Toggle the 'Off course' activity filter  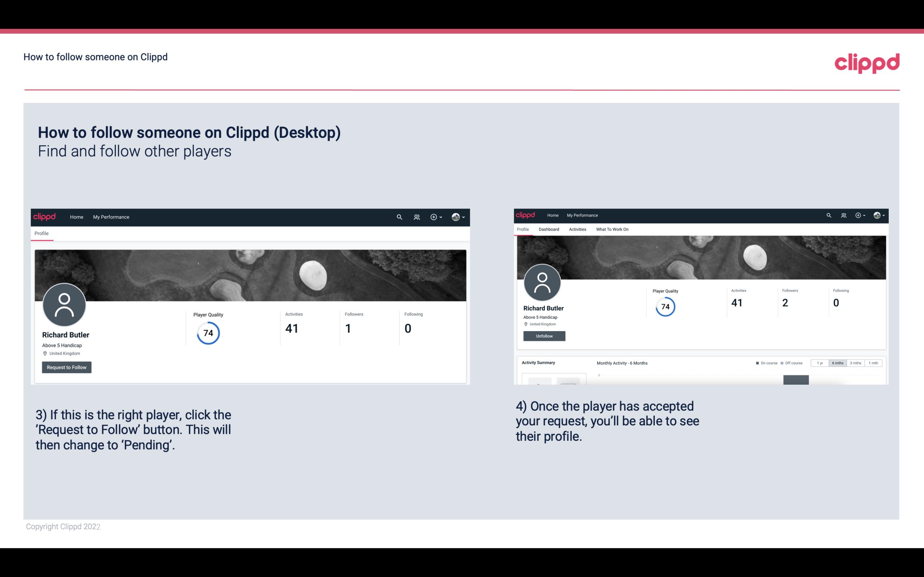coord(792,363)
